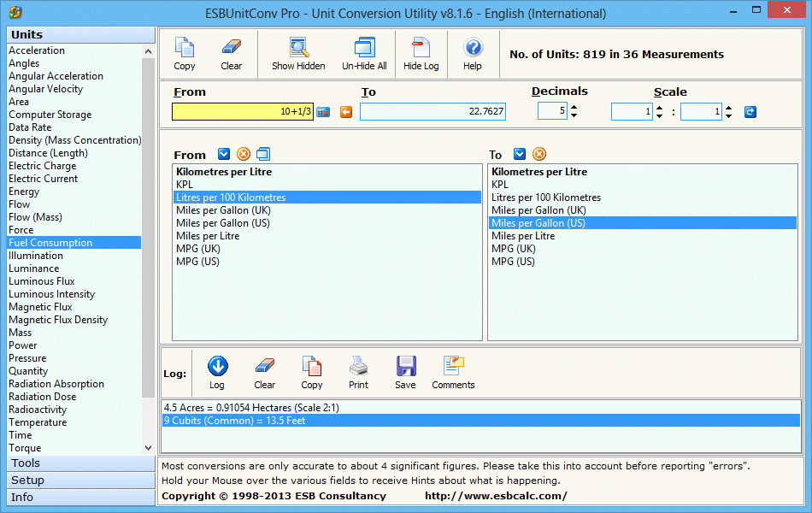The width and height of the screenshot is (812, 513).
Task: Click the Copy icon in Log toolbar
Action: (x=312, y=366)
